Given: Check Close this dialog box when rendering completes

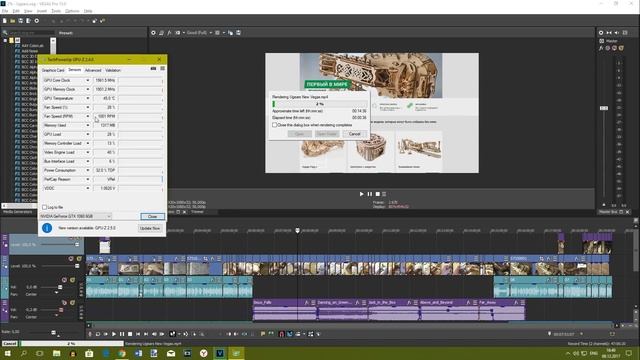Looking at the screenshot, I should pos(275,125).
